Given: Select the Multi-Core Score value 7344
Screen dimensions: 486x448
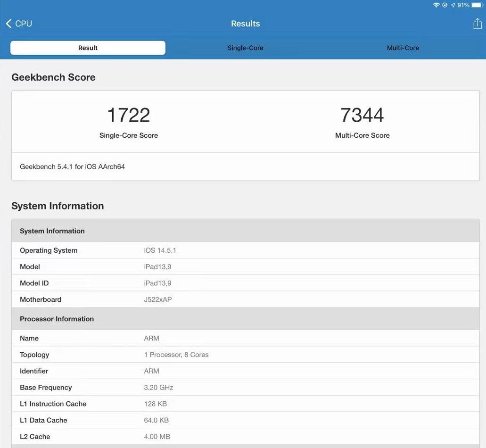Looking at the screenshot, I should pyautogui.click(x=362, y=114).
